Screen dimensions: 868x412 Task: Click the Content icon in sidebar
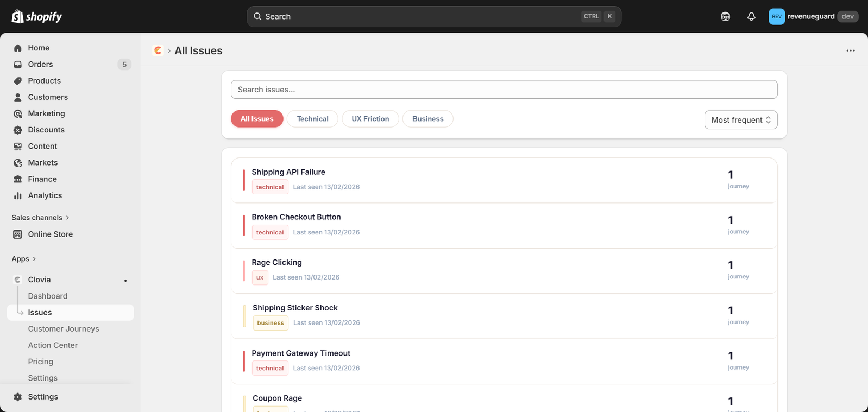18,146
